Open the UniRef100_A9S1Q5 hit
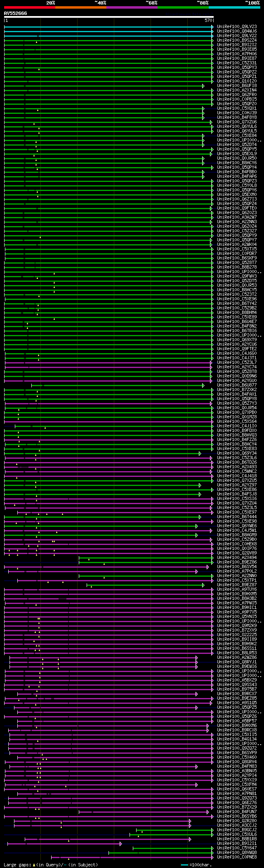 point(237,703)
